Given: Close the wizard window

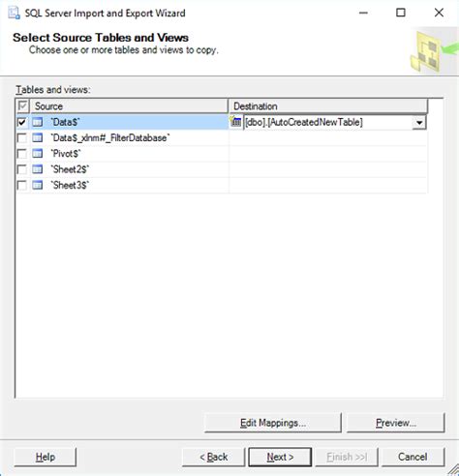Looking at the screenshot, I should (x=439, y=13).
